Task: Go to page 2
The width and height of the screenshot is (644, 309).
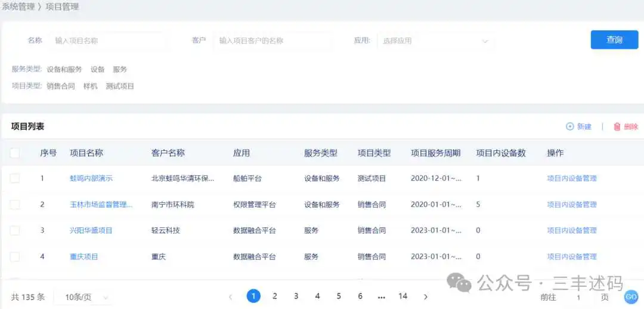Action: [x=275, y=296]
